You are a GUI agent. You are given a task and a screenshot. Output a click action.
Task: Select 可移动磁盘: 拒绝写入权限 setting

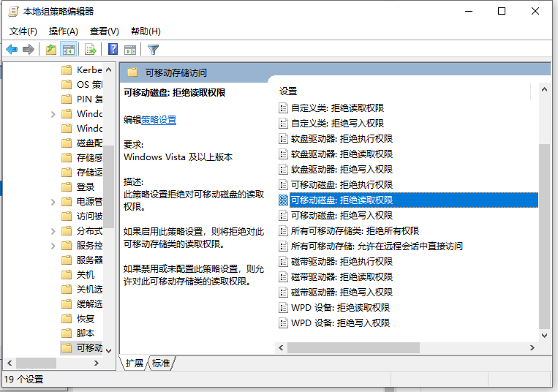(x=336, y=215)
